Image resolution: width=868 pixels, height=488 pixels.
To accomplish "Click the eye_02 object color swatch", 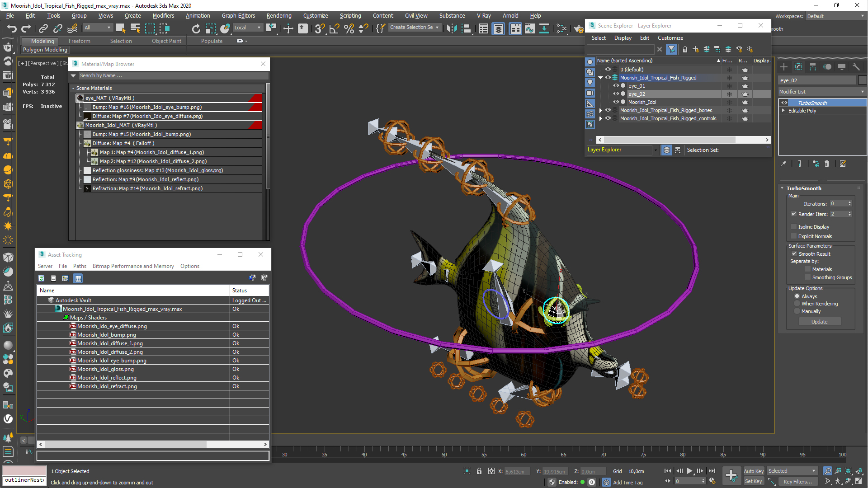I will click(x=862, y=80).
